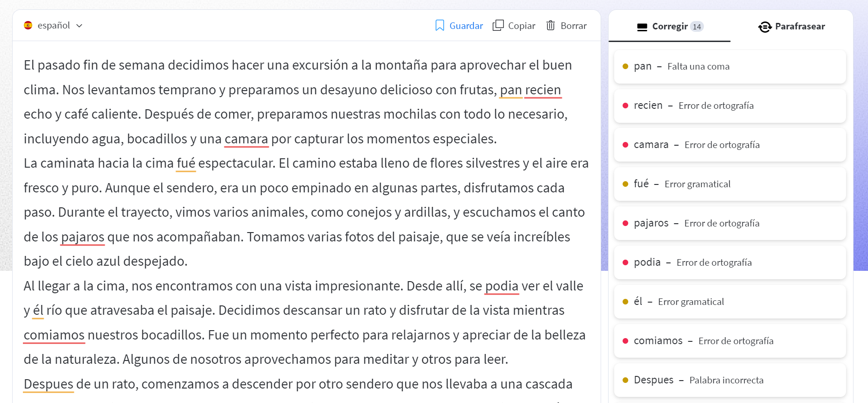
Task: Click the Parafrasear arrows icon
Action: click(x=765, y=27)
